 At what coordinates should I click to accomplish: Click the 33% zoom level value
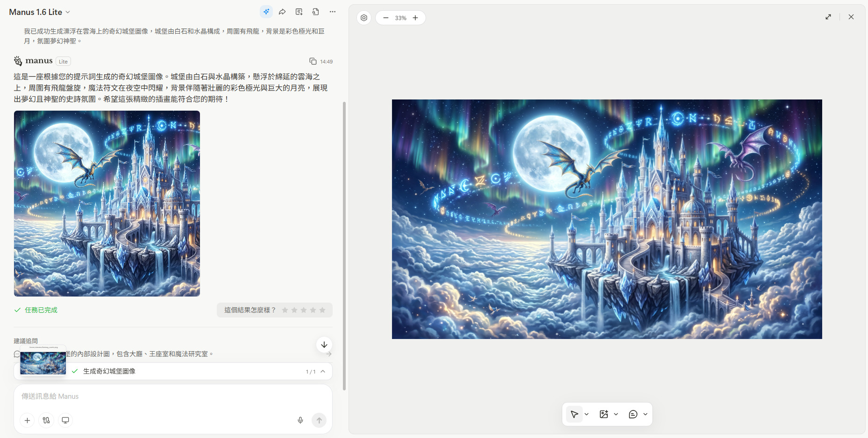click(x=400, y=18)
